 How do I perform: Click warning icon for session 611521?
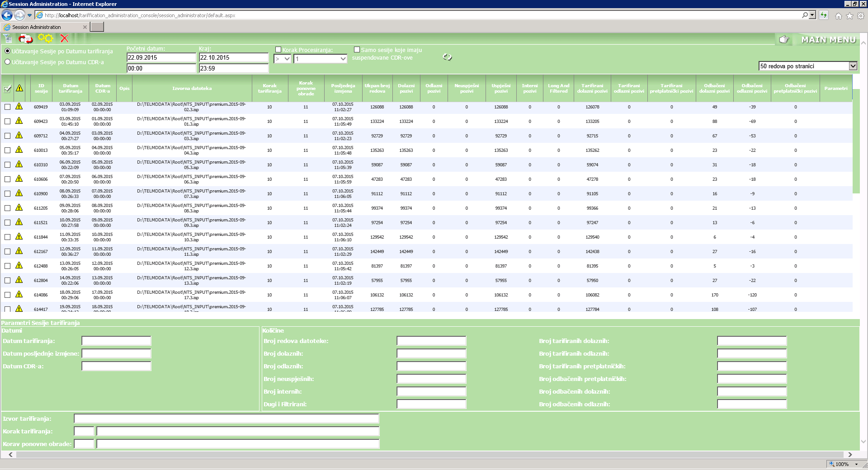pos(19,222)
